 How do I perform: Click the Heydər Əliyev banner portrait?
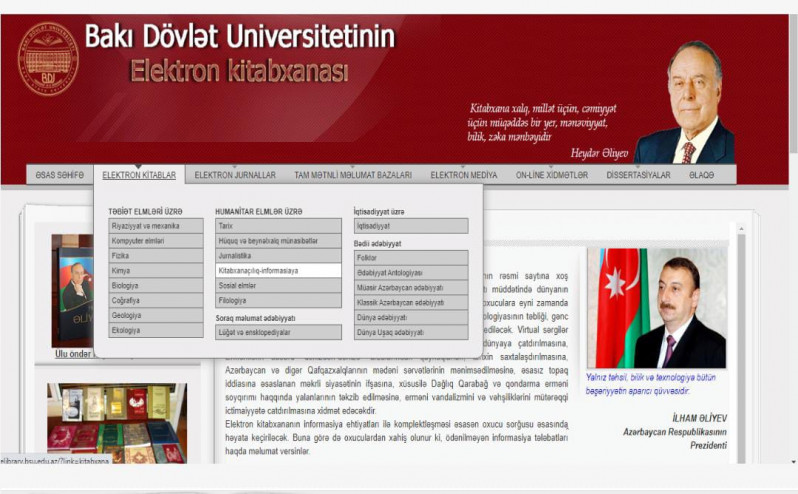685,103
